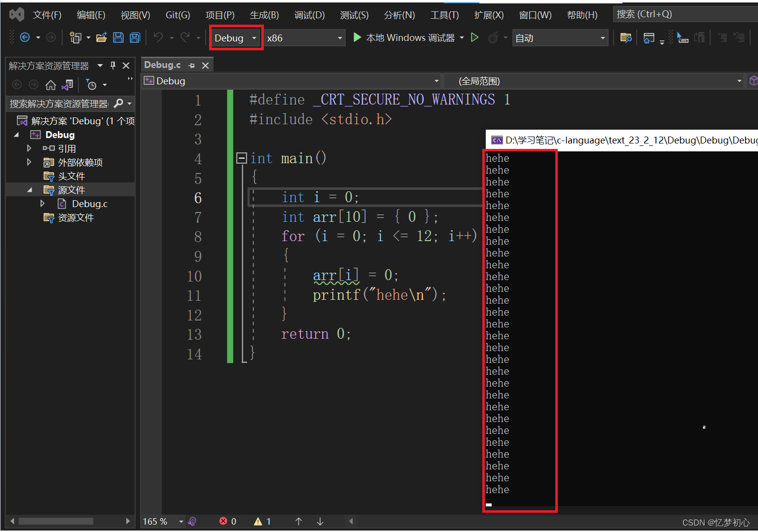The image size is (758, 532).
Task: Redo with the redo arrow icon
Action: (x=185, y=37)
